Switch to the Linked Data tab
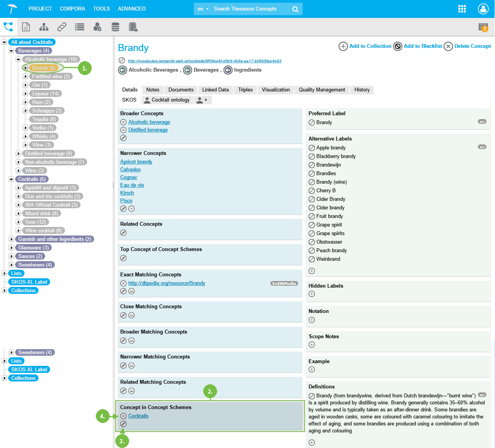 (215, 90)
